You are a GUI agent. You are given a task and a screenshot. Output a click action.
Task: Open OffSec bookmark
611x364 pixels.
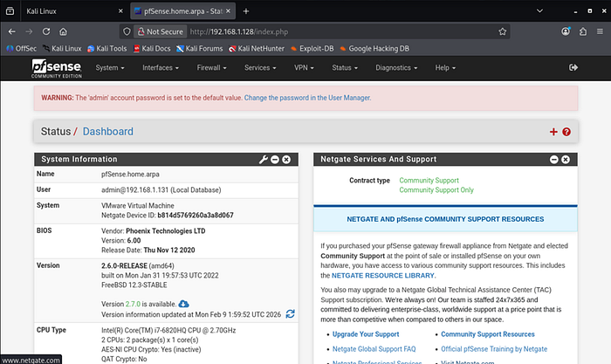pyautogui.click(x=22, y=48)
